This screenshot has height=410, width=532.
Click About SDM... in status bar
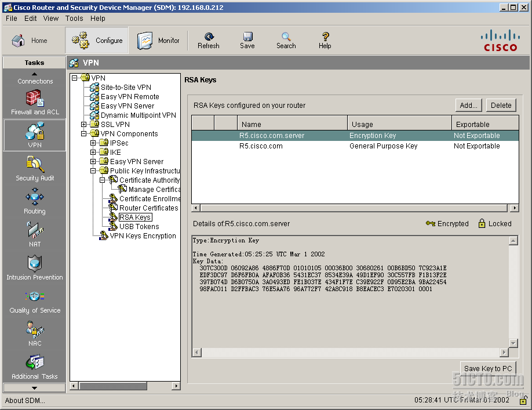point(25,401)
